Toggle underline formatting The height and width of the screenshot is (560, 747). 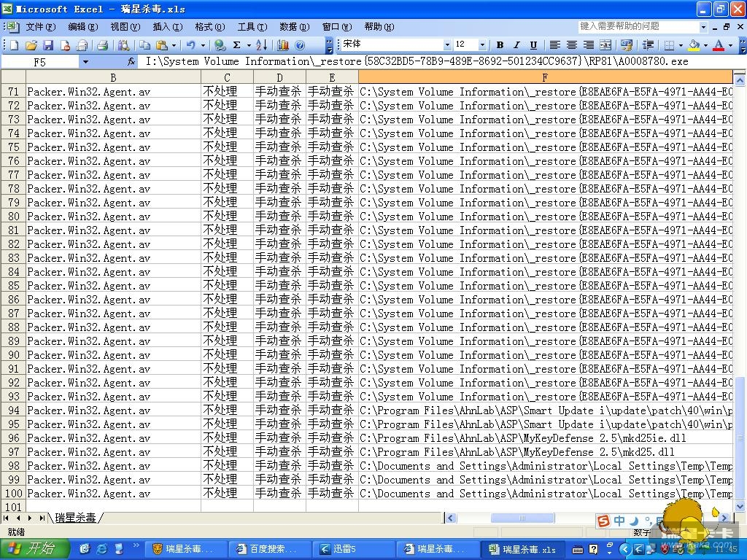533,45
